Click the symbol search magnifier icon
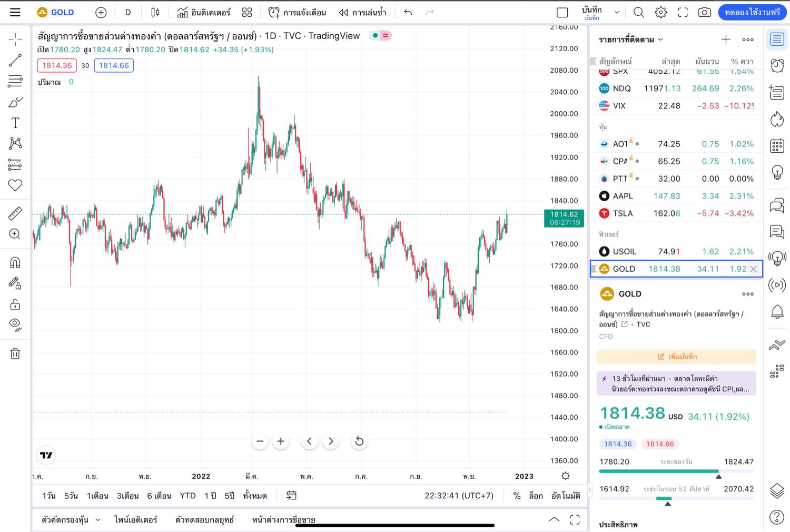The height and width of the screenshot is (532, 790). (x=638, y=12)
